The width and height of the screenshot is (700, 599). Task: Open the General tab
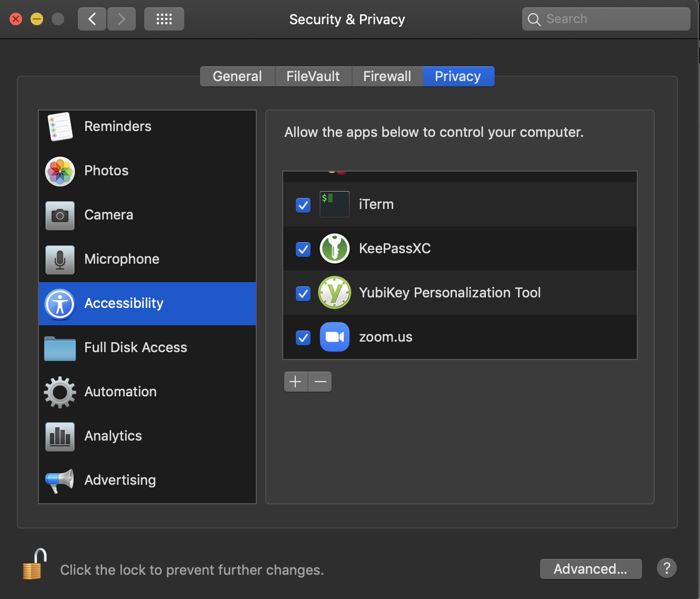click(x=237, y=76)
